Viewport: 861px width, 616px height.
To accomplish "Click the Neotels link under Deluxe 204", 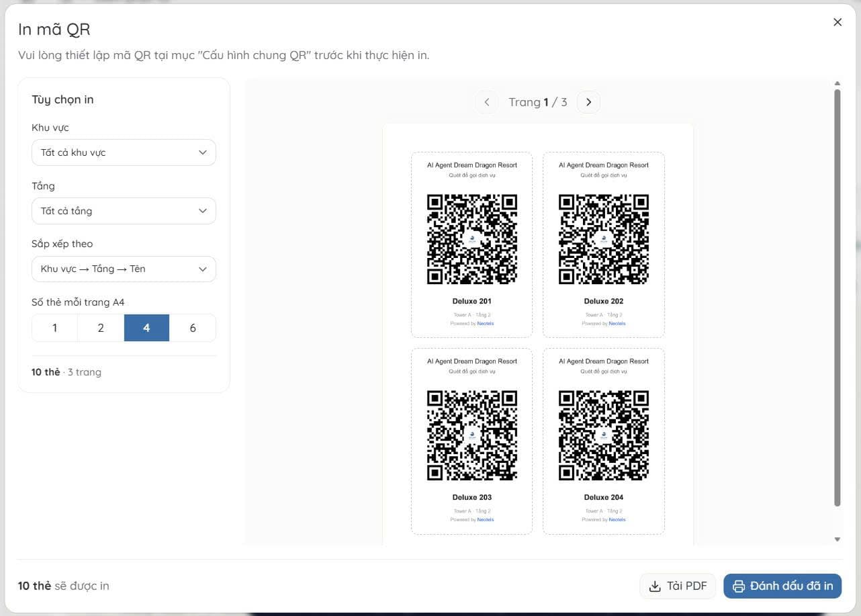I will [617, 520].
